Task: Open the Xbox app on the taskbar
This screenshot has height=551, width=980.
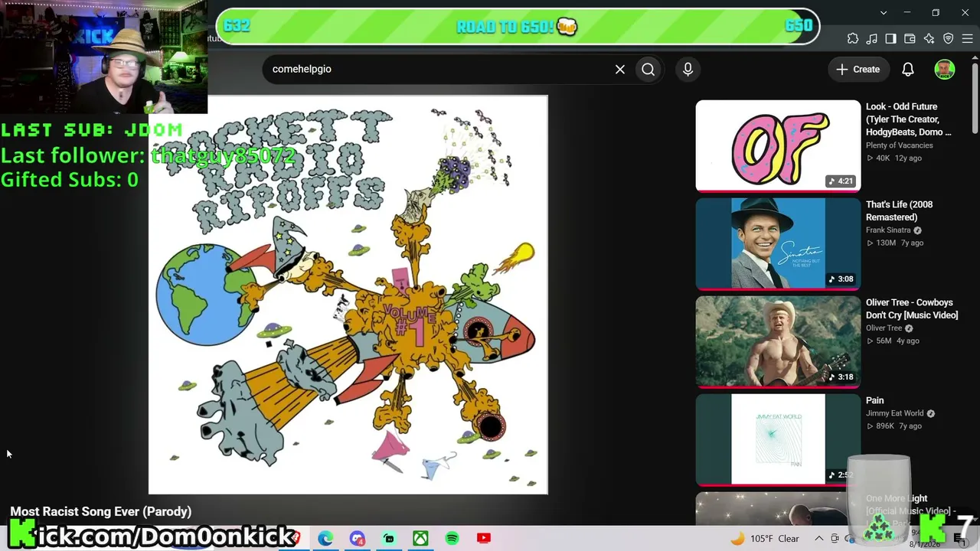Action: [420, 539]
